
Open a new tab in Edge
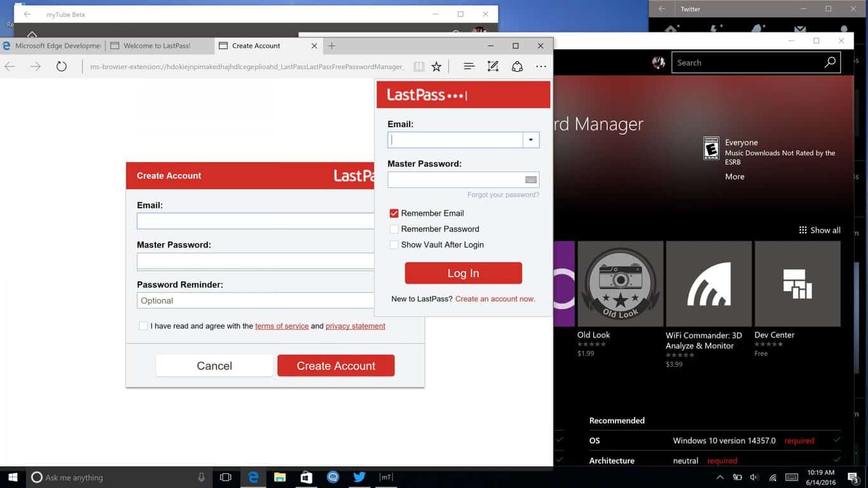coord(332,46)
